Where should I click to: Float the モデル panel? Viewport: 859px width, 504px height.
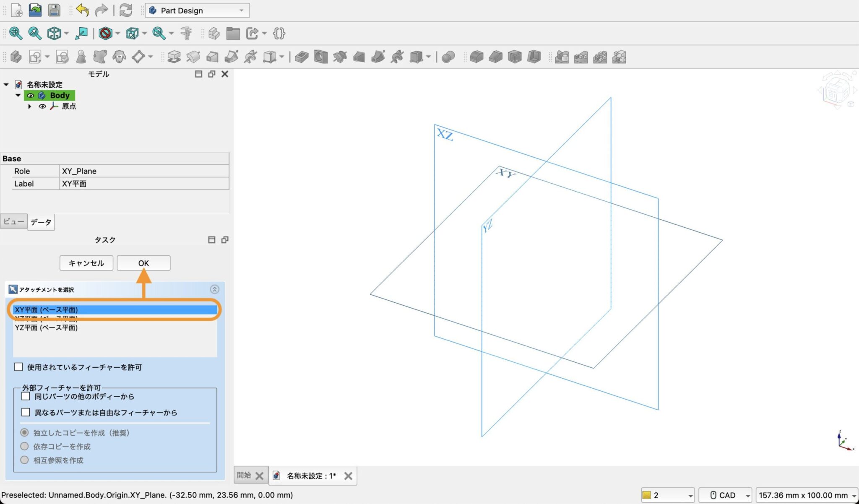(x=212, y=74)
